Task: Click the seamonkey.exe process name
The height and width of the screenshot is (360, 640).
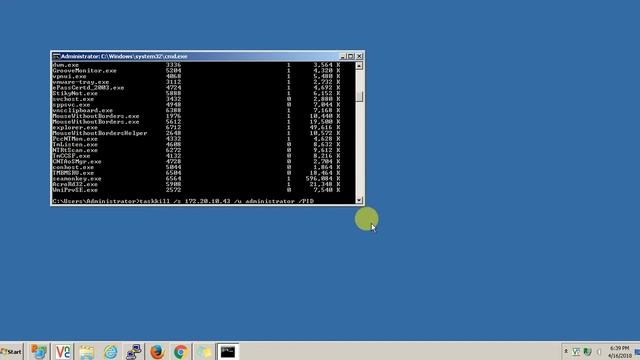Action: coord(77,179)
